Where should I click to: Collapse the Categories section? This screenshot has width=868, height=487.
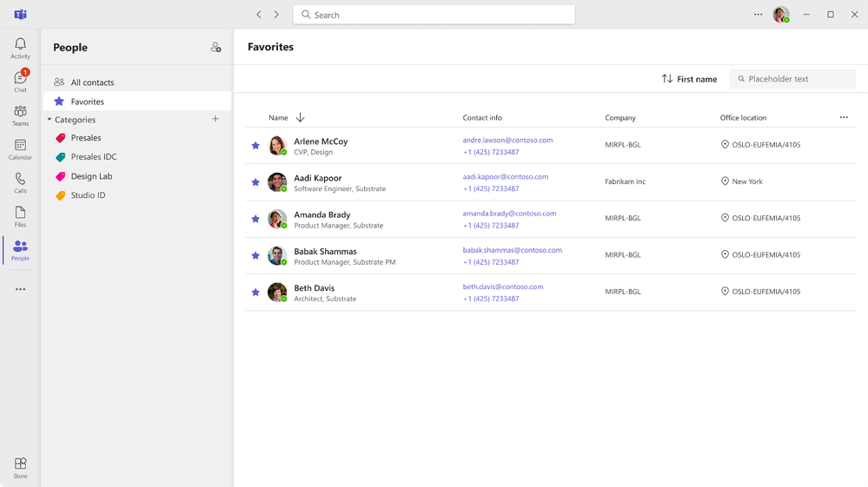pyautogui.click(x=50, y=120)
